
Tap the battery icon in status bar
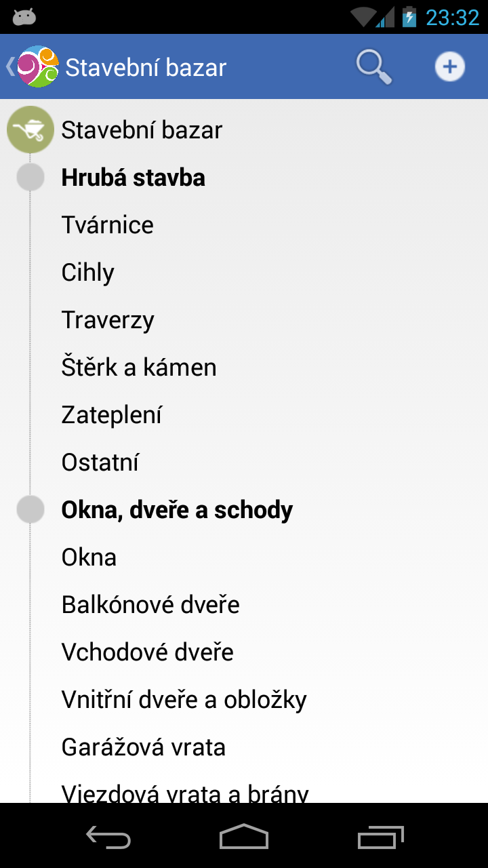(409, 17)
